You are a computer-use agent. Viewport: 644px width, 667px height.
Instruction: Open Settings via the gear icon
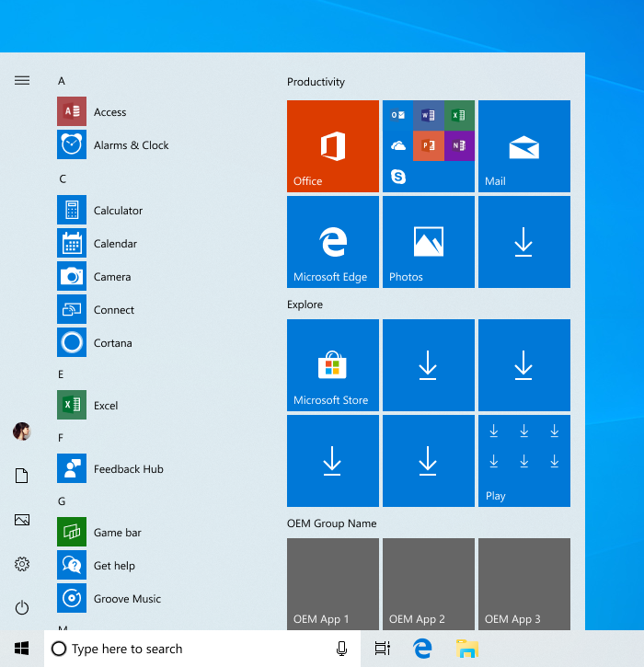(22, 564)
